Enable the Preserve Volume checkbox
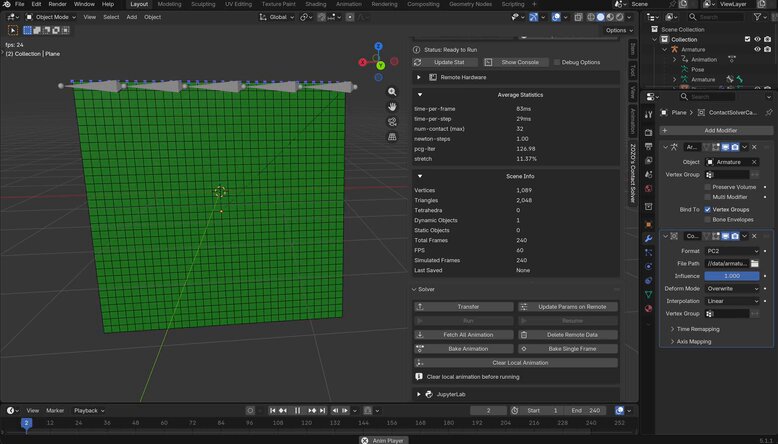The image size is (778, 444). (708, 187)
